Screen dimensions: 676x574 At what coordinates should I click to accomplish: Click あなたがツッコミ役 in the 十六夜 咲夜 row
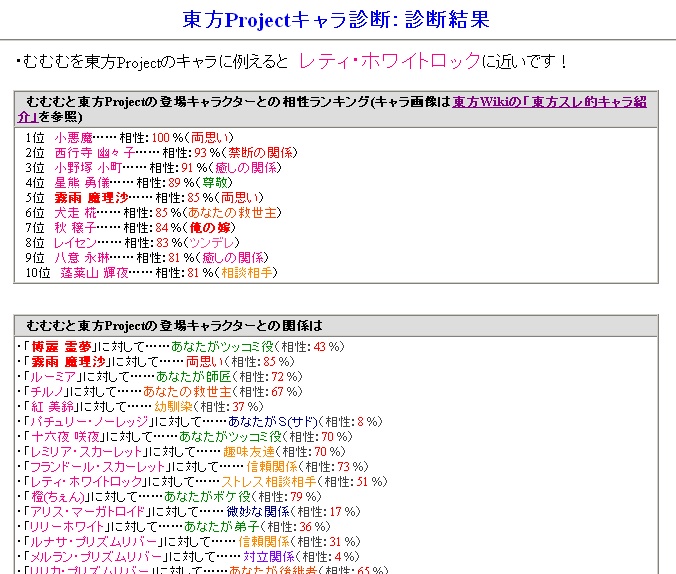pos(230,437)
